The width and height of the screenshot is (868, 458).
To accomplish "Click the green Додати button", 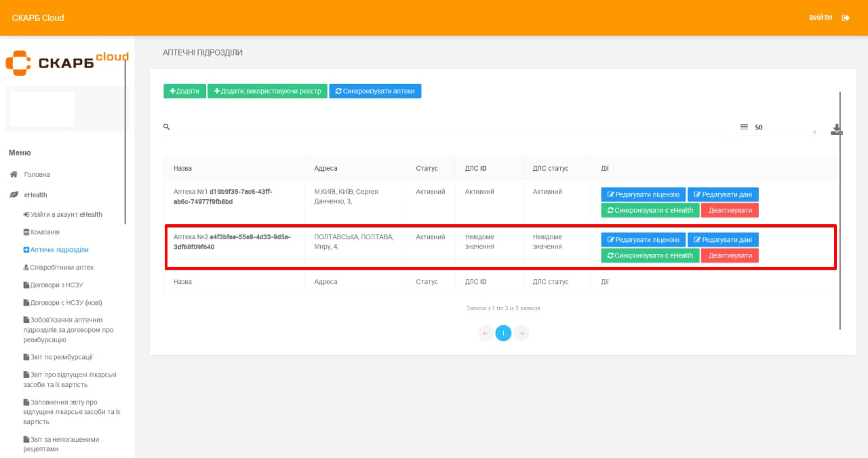I will [x=184, y=91].
